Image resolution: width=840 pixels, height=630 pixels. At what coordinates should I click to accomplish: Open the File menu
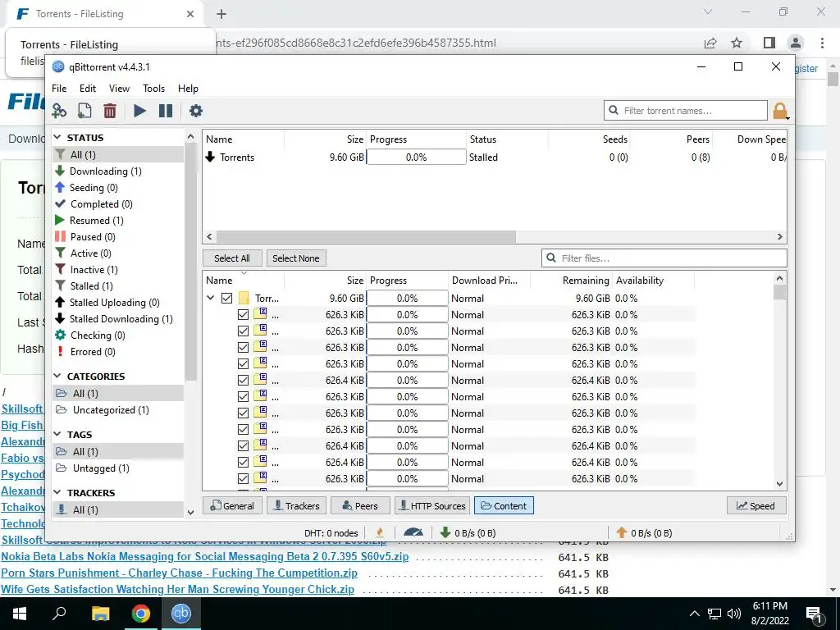click(59, 89)
